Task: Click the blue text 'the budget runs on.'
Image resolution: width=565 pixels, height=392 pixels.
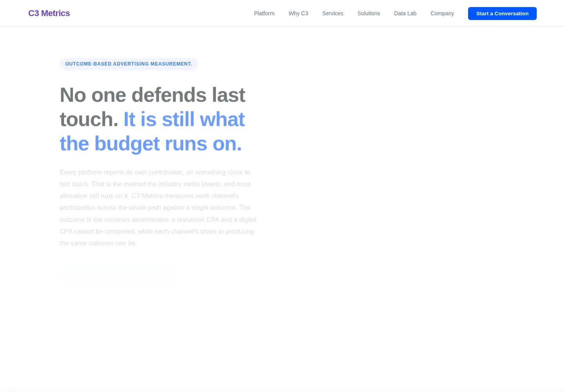Action: click(151, 143)
